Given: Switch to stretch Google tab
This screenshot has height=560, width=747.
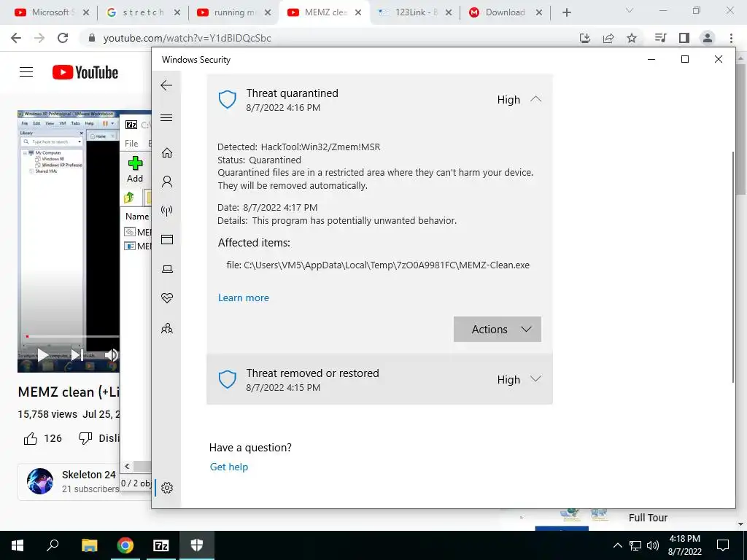Looking at the screenshot, I should [x=144, y=12].
